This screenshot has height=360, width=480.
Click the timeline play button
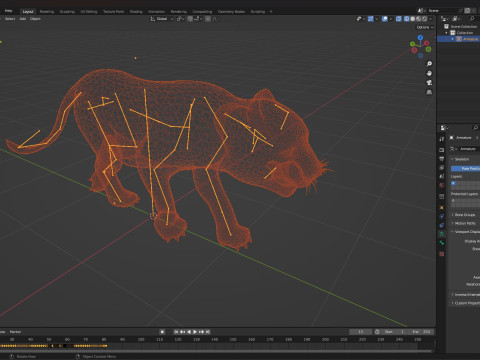195,332
